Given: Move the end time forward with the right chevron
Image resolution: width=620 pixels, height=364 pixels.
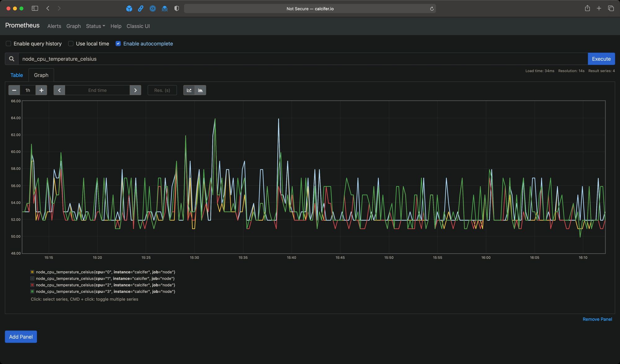Looking at the screenshot, I should pyautogui.click(x=135, y=90).
